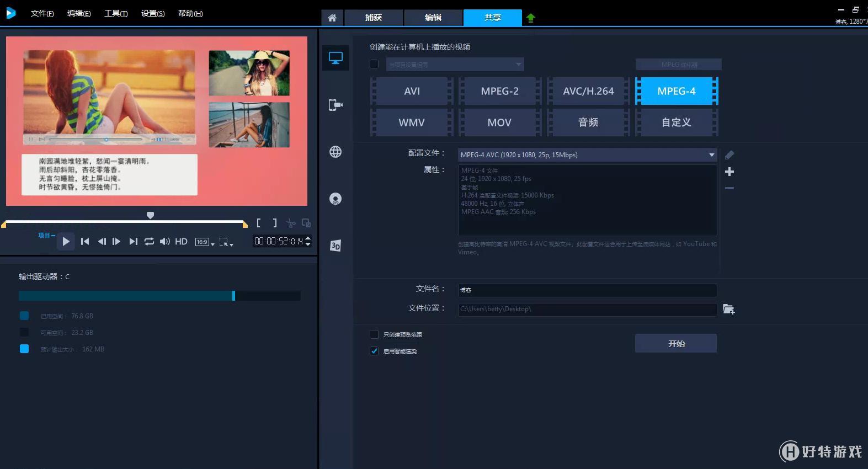The height and width of the screenshot is (469, 868).
Task: Click the minus delete profile icon
Action: (x=729, y=188)
